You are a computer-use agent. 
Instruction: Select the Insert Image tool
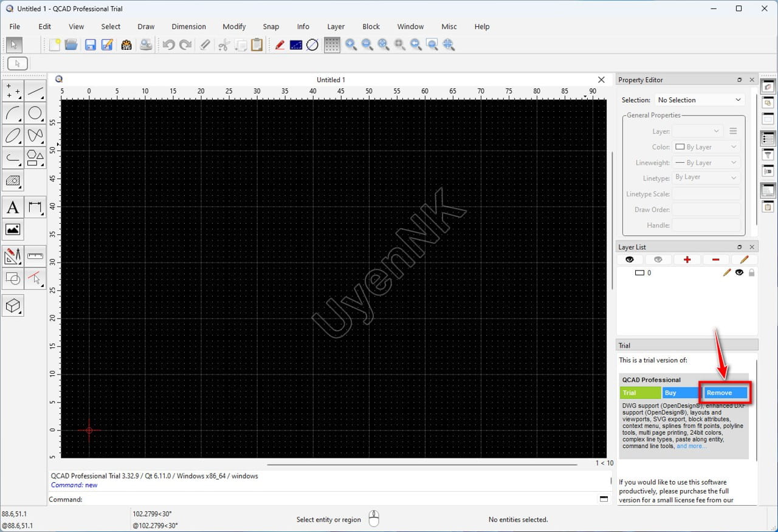(13, 230)
